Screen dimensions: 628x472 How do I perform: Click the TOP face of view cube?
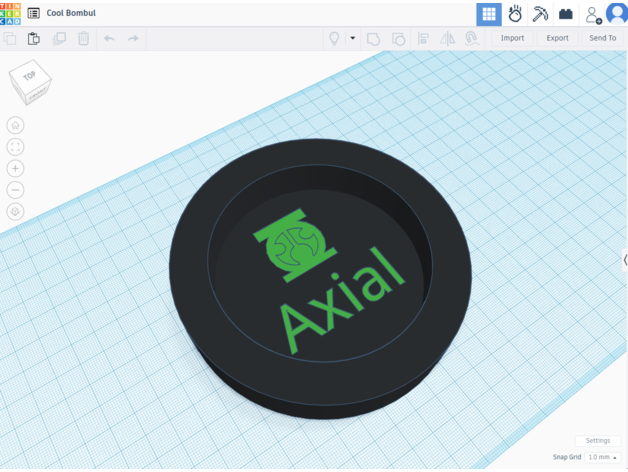click(30, 77)
